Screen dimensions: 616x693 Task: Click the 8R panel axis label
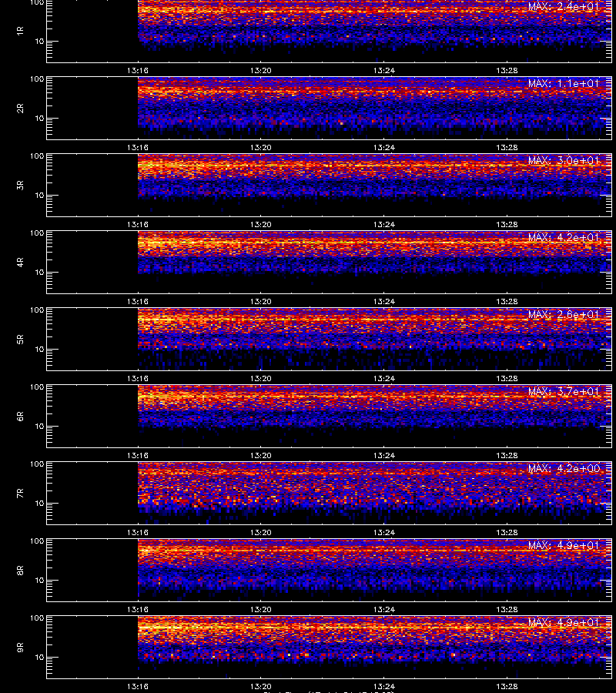click(20, 570)
